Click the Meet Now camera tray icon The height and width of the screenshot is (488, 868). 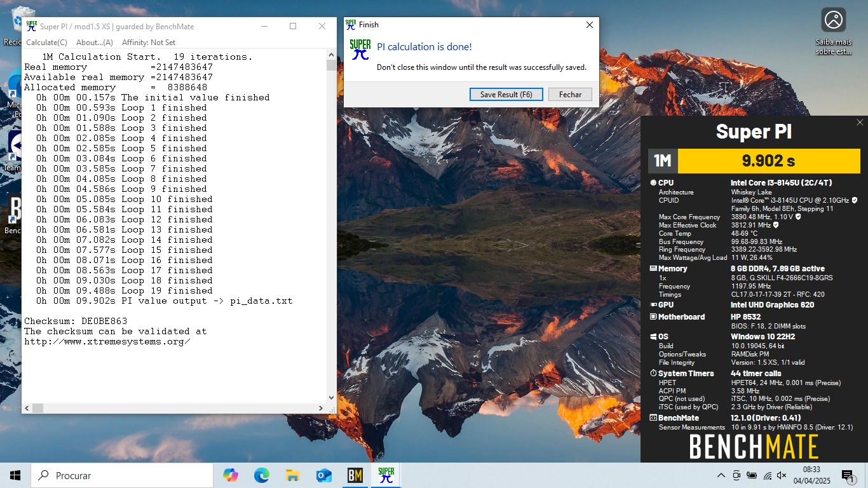point(736,475)
